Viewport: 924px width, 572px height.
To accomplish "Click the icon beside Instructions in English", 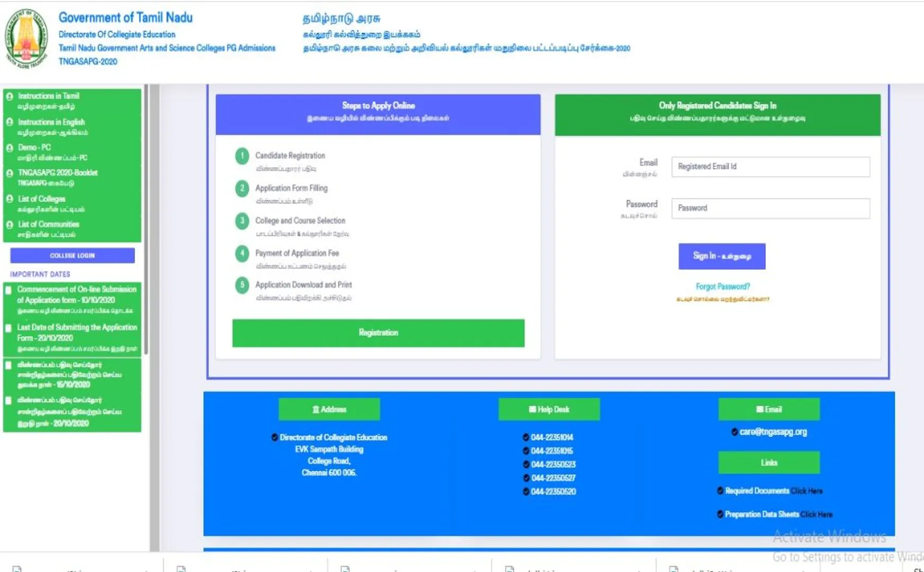I will tap(10, 122).
